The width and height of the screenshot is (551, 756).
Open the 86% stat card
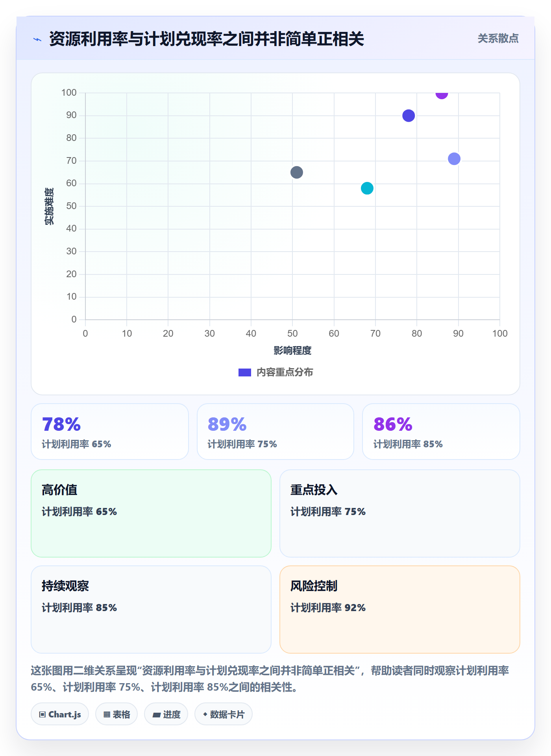pyautogui.click(x=441, y=432)
